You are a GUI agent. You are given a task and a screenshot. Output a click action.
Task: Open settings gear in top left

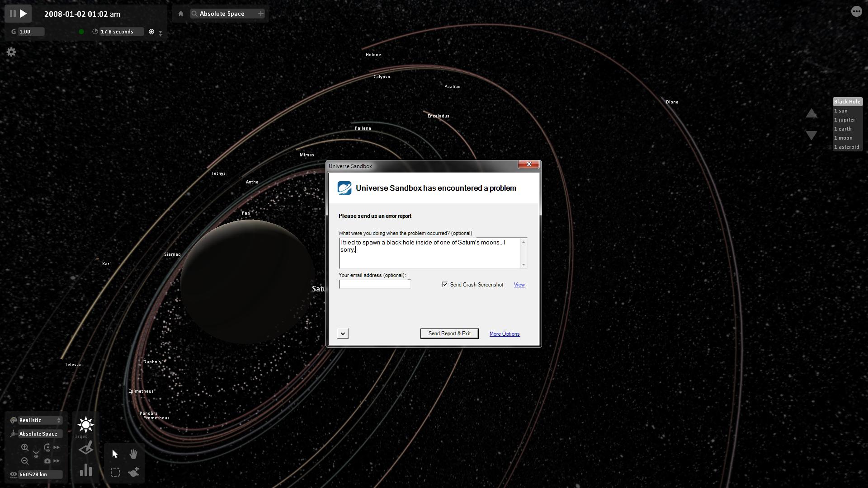(x=11, y=52)
